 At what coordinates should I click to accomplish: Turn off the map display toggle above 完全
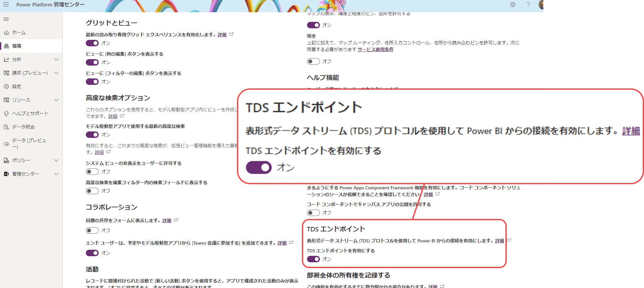click(x=313, y=25)
